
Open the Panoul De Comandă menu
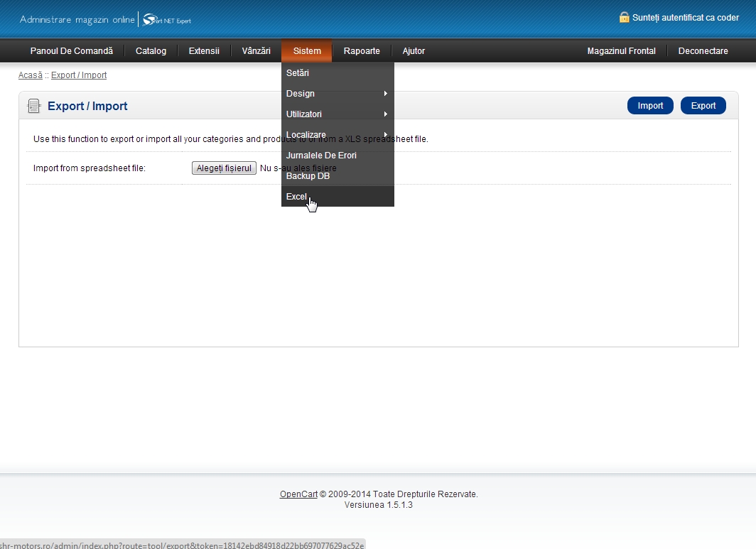tap(71, 51)
